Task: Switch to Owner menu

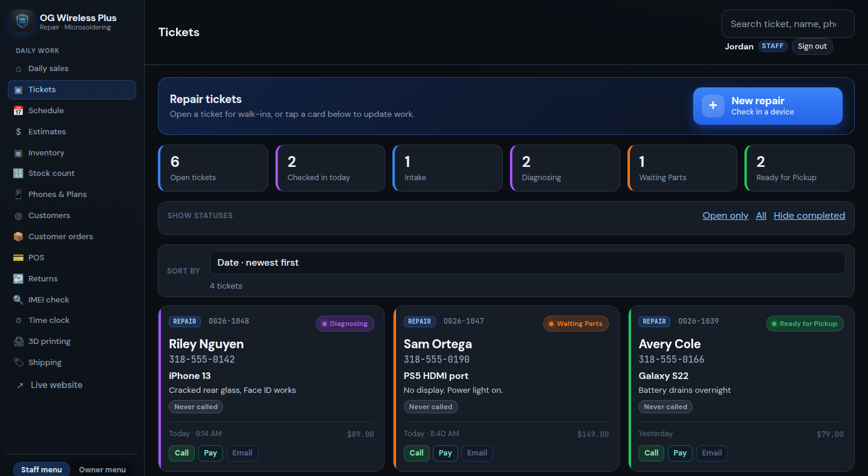Action: 102,470
